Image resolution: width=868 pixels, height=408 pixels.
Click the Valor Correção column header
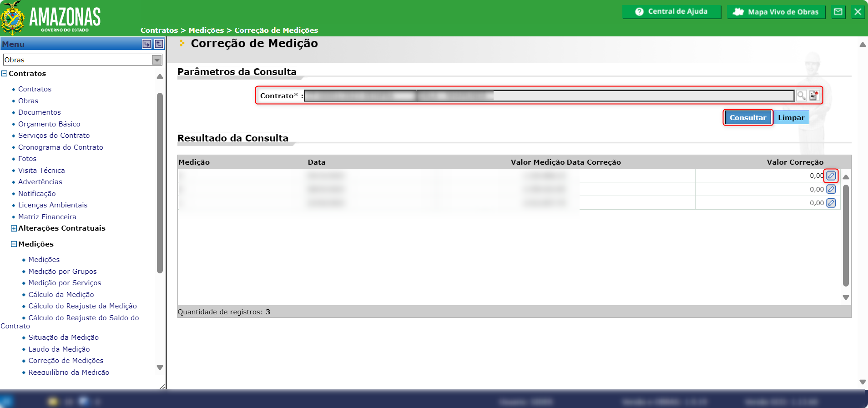pyautogui.click(x=795, y=162)
